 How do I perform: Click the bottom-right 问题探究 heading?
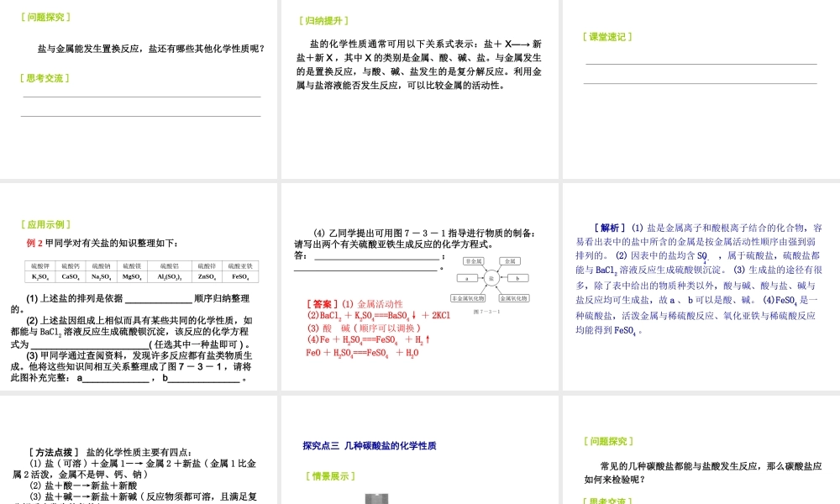[608, 441]
